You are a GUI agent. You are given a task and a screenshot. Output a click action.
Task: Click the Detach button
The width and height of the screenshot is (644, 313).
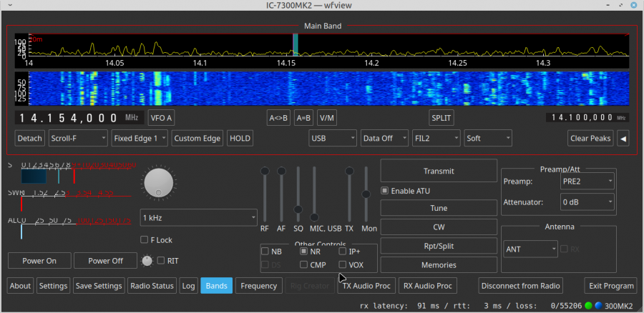[30, 138]
